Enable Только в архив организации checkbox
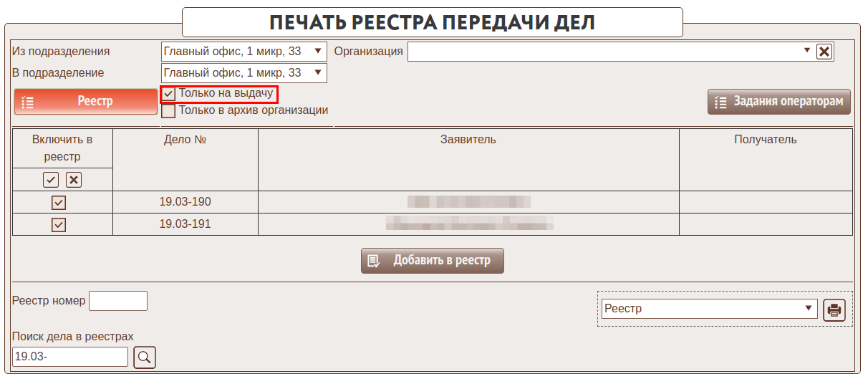Image resolution: width=868 pixels, height=379 pixels. coord(169,111)
